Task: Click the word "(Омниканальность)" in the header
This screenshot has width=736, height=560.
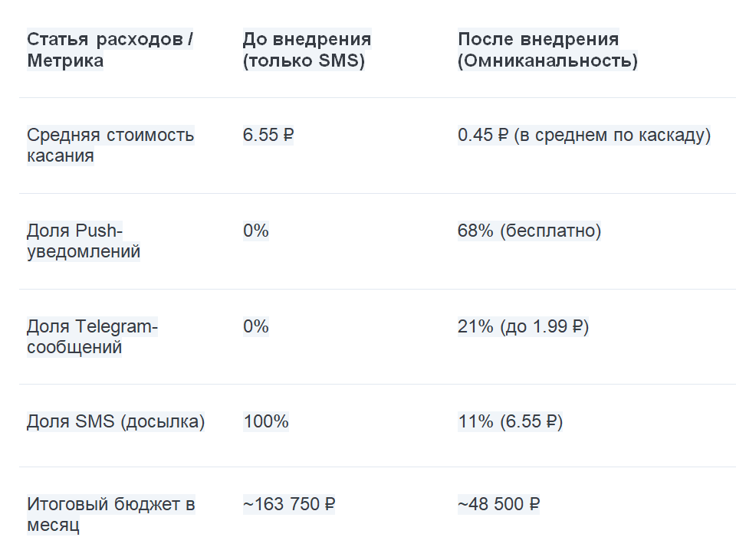Action: click(547, 61)
